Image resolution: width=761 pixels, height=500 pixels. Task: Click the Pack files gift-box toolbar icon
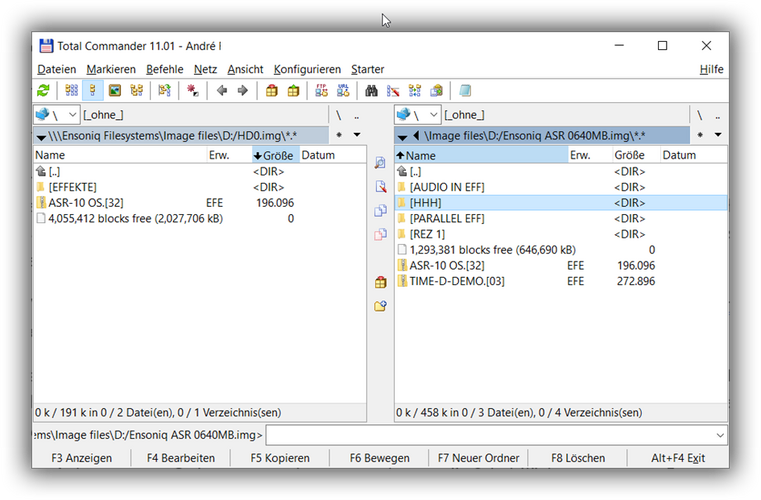pyautogui.click(x=272, y=90)
